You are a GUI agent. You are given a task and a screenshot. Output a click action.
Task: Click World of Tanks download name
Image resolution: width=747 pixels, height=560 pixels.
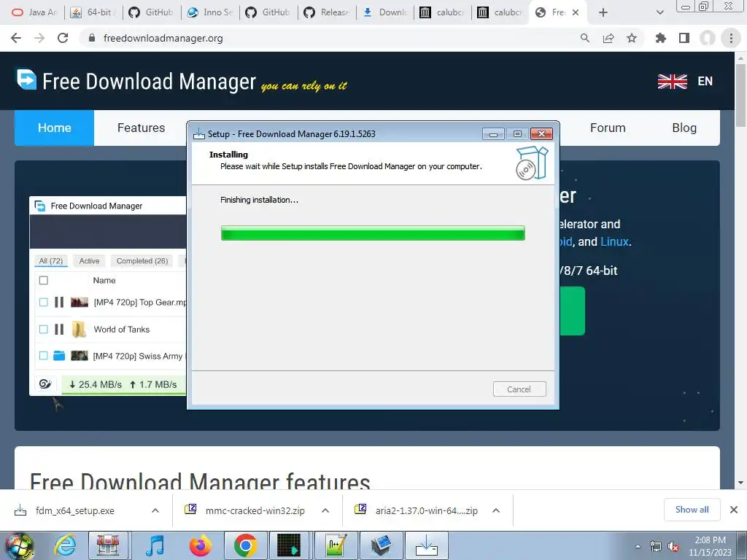(x=122, y=329)
